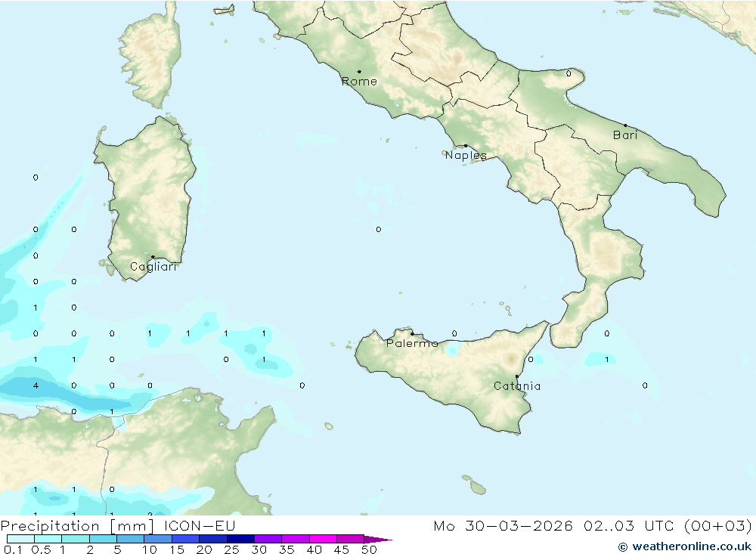Image resolution: width=756 pixels, height=554 pixels.
Task: Click the Cagliari city dot marker
Action: click(x=153, y=257)
